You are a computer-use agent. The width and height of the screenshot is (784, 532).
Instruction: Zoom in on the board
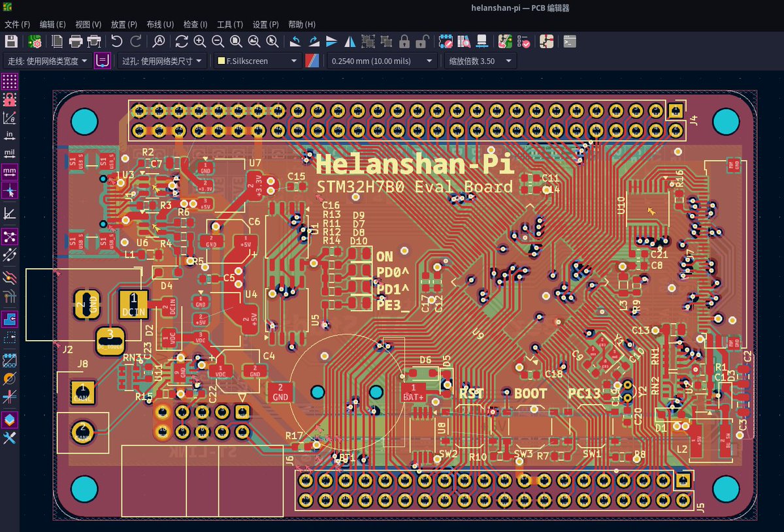tap(200, 42)
